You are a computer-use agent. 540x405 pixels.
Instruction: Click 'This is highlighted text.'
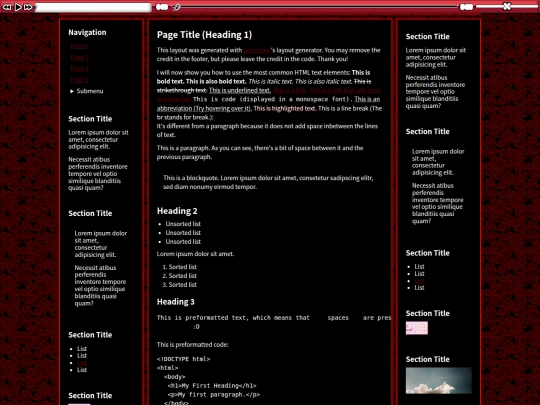(285, 108)
